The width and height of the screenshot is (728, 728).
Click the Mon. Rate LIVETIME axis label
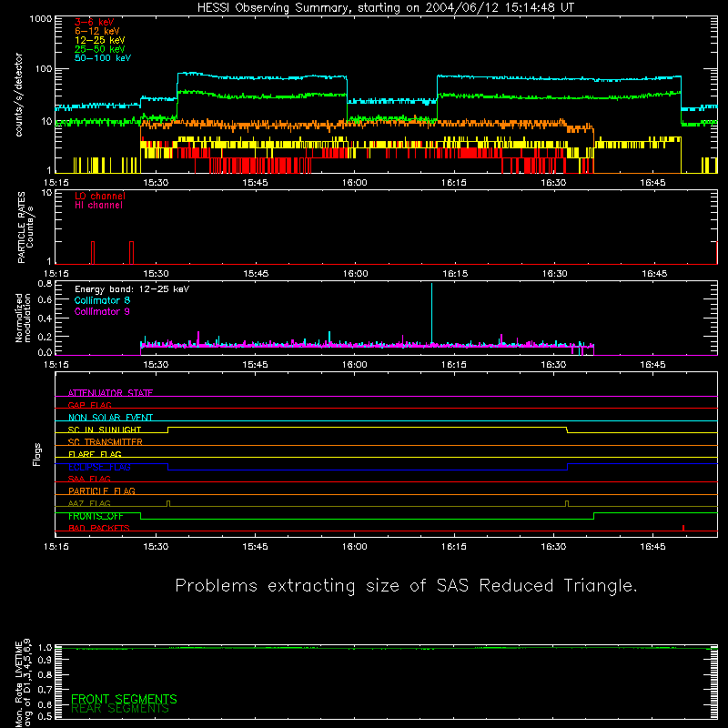click(x=24, y=683)
